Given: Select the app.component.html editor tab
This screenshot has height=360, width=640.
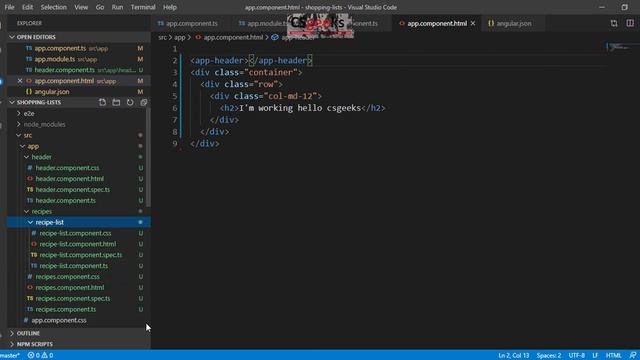Looking at the screenshot, I should (x=437, y=23).
